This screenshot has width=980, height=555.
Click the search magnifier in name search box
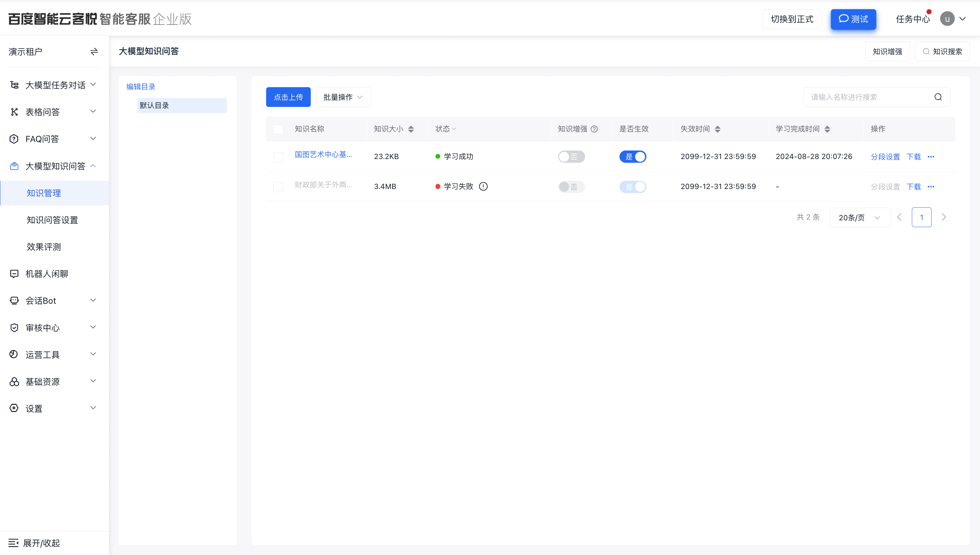pyautogui.click(x=938, y=97)
